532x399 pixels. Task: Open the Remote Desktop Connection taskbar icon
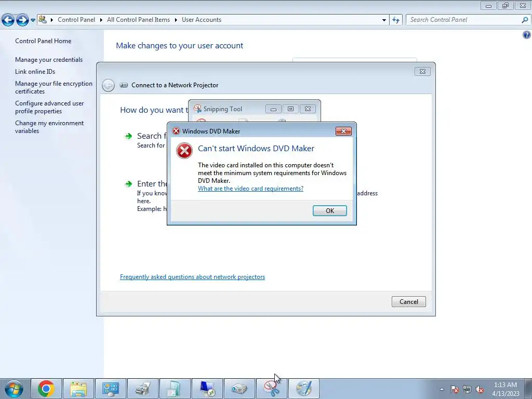pyautogui.click(x=207, y=389)
